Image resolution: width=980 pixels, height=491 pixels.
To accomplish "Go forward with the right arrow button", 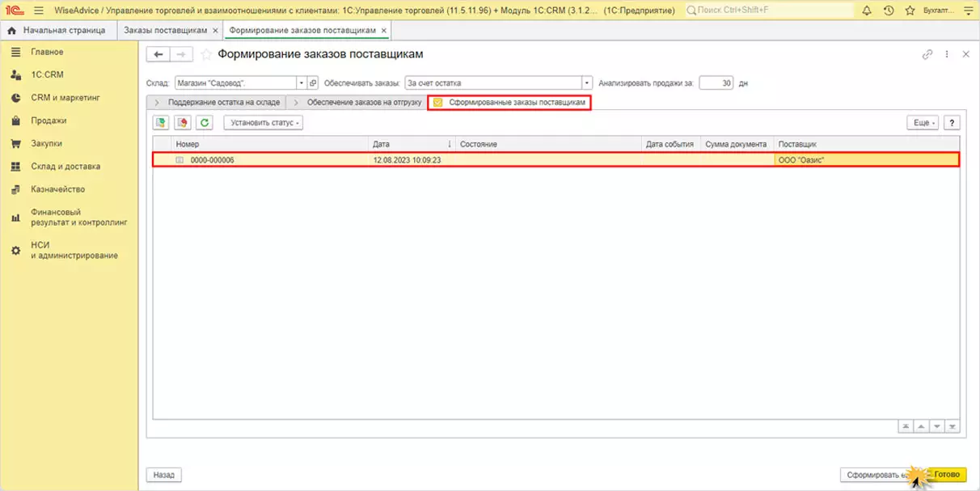I will pos(182,54).
